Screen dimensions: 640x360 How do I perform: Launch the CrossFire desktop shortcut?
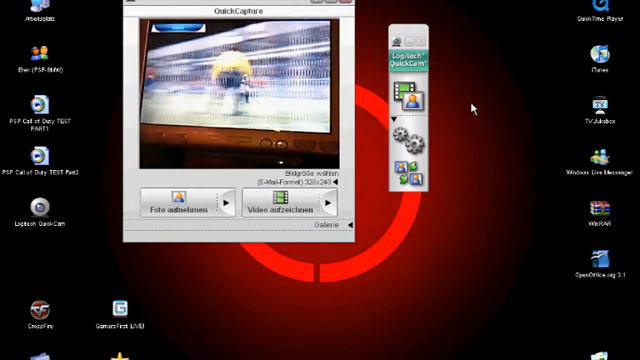coord(40,314)
